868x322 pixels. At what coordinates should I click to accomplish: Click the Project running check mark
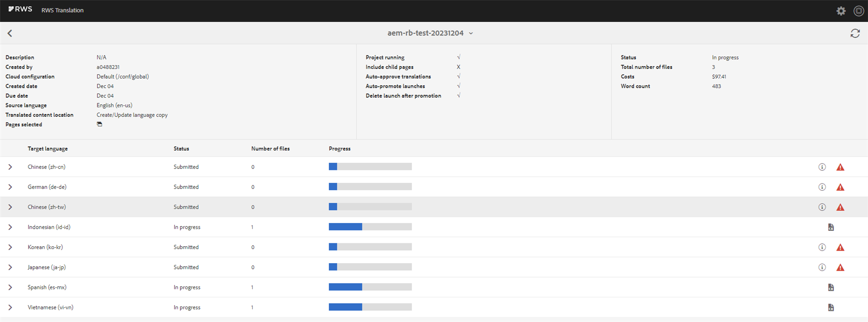459,57
